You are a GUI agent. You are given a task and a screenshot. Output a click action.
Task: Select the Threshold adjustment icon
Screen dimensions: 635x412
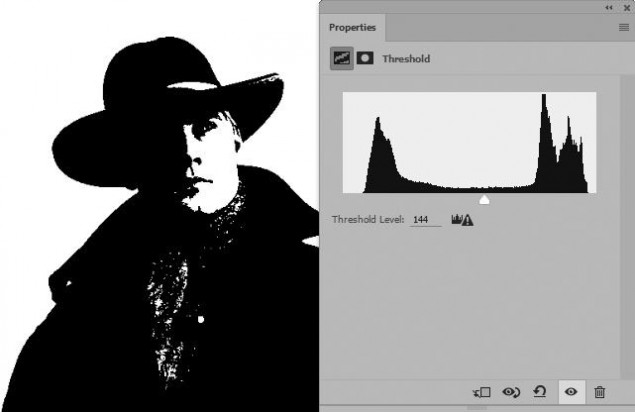[341, 58]
